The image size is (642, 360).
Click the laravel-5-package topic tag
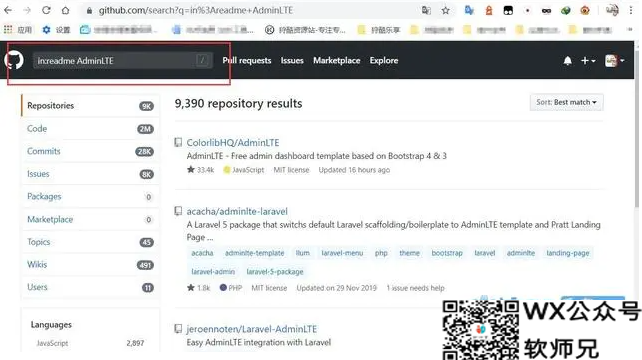275,272
